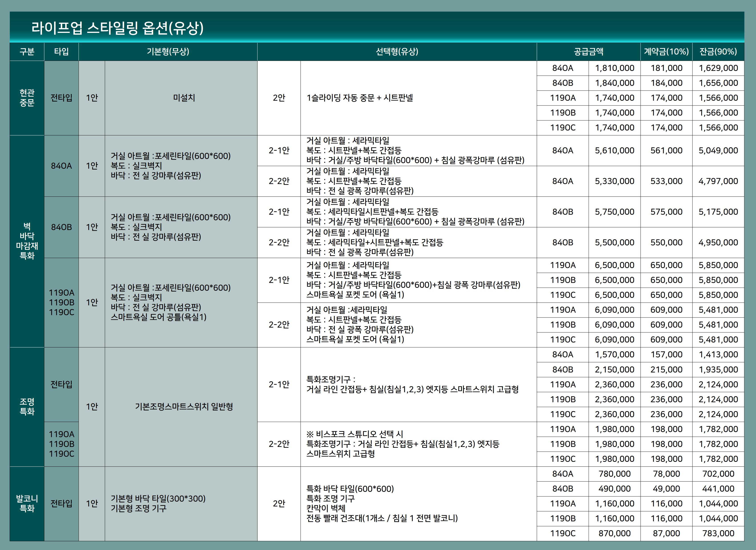
Task: Click the 783,000 balance cell
Action: [x=718, y=533]
